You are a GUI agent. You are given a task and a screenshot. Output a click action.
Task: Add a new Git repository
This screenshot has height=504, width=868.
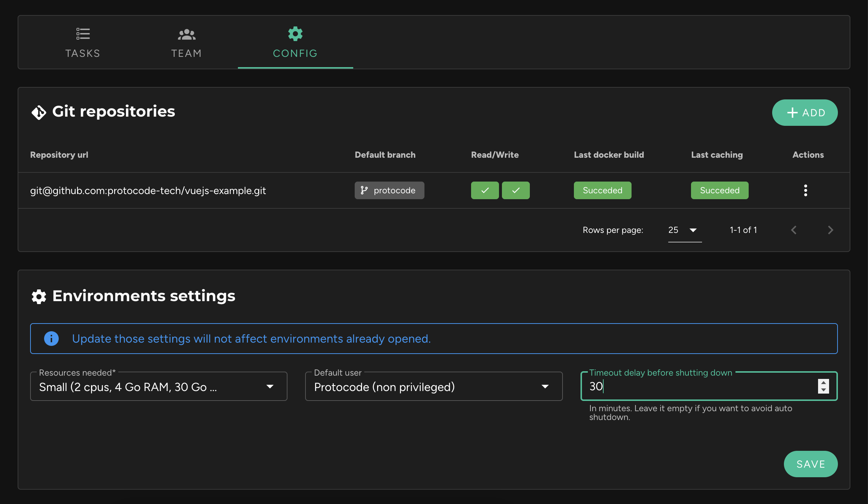pos(805,113)
